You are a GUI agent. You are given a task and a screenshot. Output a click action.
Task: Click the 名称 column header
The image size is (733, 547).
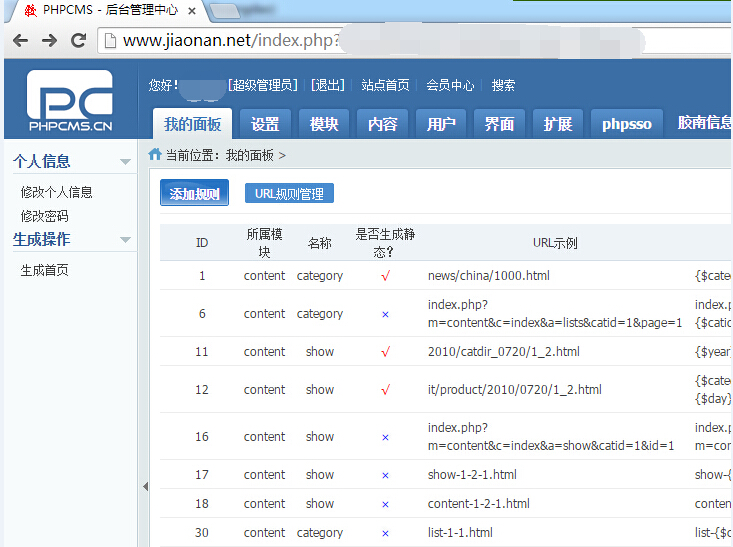(x=320, y=243)
